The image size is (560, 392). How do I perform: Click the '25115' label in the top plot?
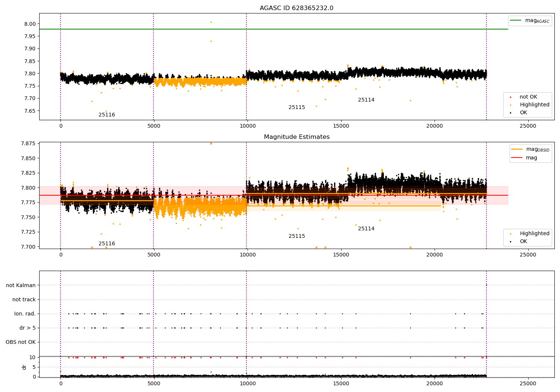(x=297, y=107)
